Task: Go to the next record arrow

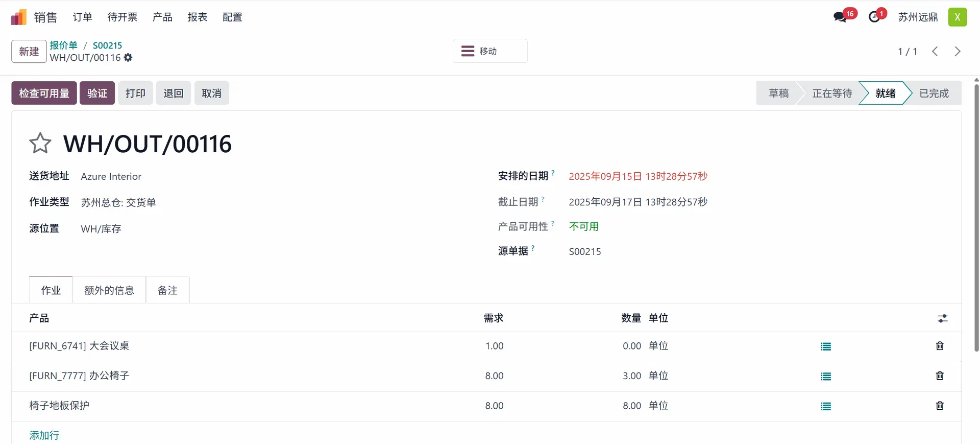Action: (x=958, y=52)
